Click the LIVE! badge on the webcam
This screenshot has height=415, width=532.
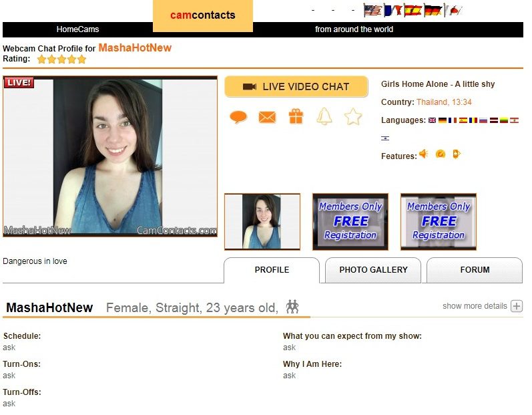(19, 82)
